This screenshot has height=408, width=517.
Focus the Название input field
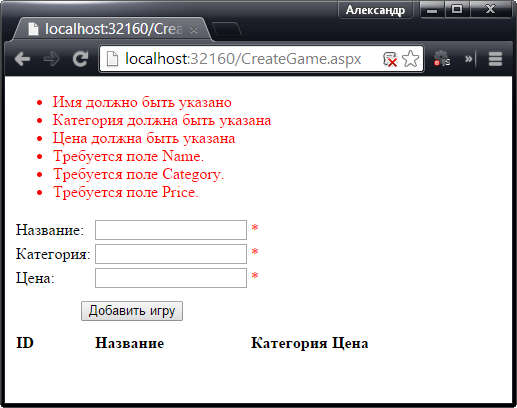(x=171, y=230)
